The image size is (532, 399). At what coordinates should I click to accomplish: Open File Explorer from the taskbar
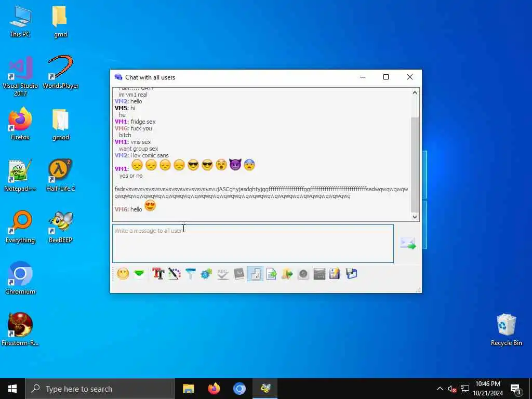pyautogui.click(x=188, y=389)
